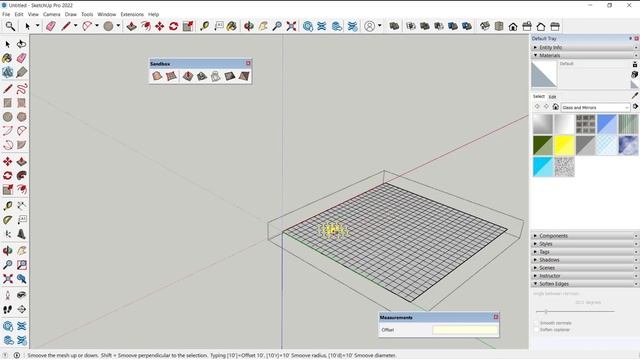Collapse the Materials panel
The height and width of the screenshot is (360, 640).
(584, 55)
